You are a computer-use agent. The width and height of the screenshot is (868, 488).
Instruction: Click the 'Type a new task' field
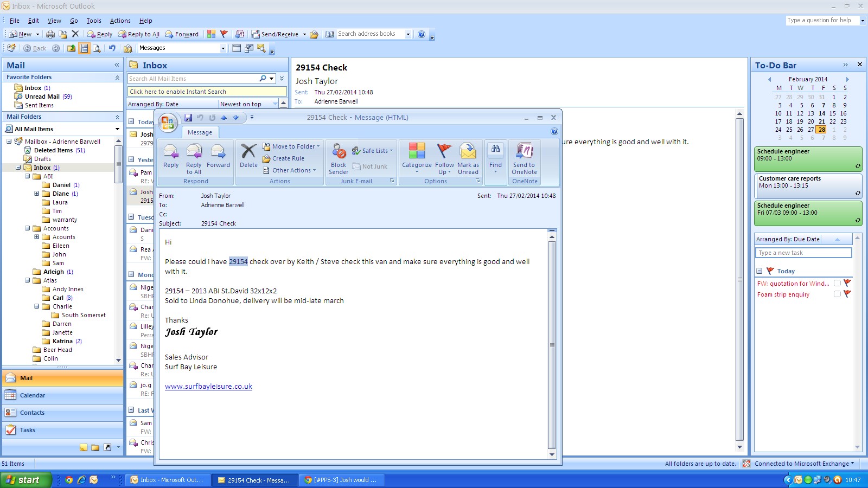(x=803, y=253)
